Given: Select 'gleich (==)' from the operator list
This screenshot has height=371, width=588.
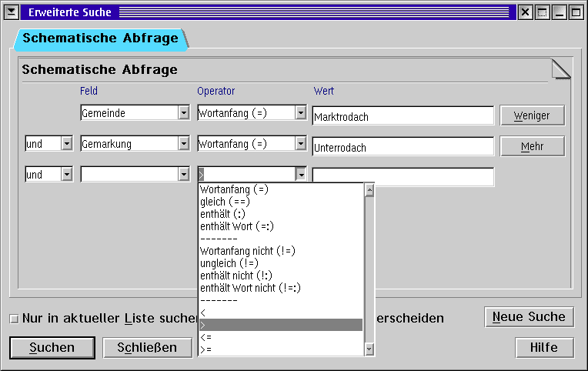Looking at the screenshot, I should 225,202.
